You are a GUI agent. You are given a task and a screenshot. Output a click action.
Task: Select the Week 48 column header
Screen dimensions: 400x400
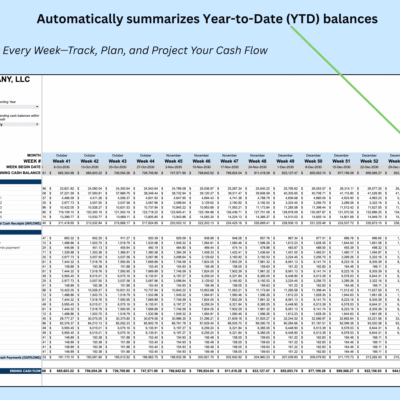(x=258, y=161)
